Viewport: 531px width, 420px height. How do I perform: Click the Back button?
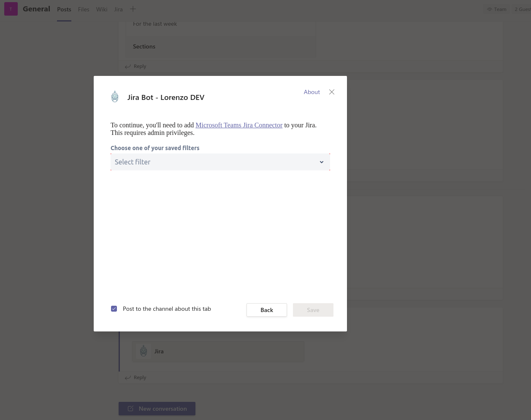(267, 310)
